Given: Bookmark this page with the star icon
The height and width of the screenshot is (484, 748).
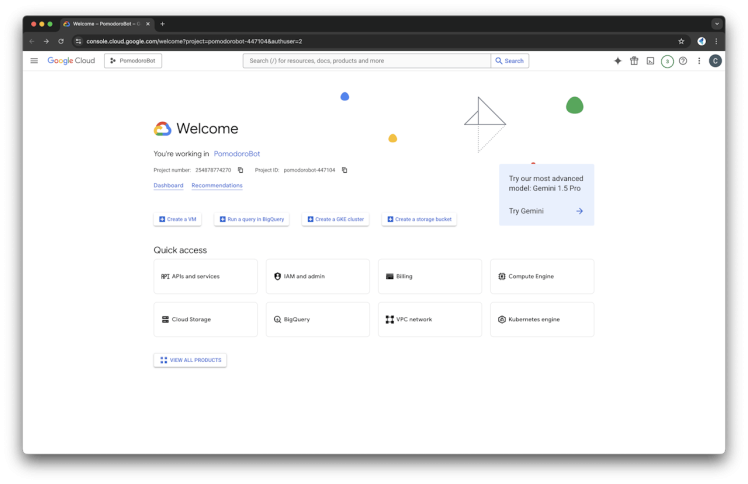Looking at the screenshot, I should tap(681, 41).
